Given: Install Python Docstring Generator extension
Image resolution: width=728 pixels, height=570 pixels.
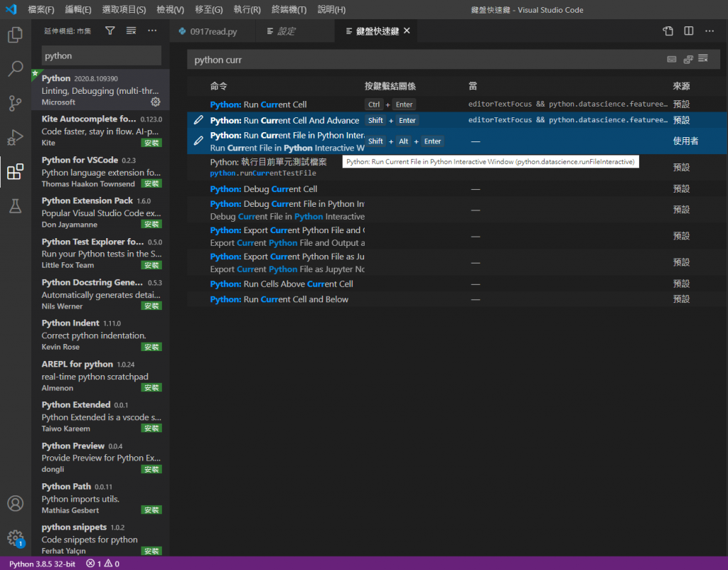Looking at the screenshot, I should point(151,306).
